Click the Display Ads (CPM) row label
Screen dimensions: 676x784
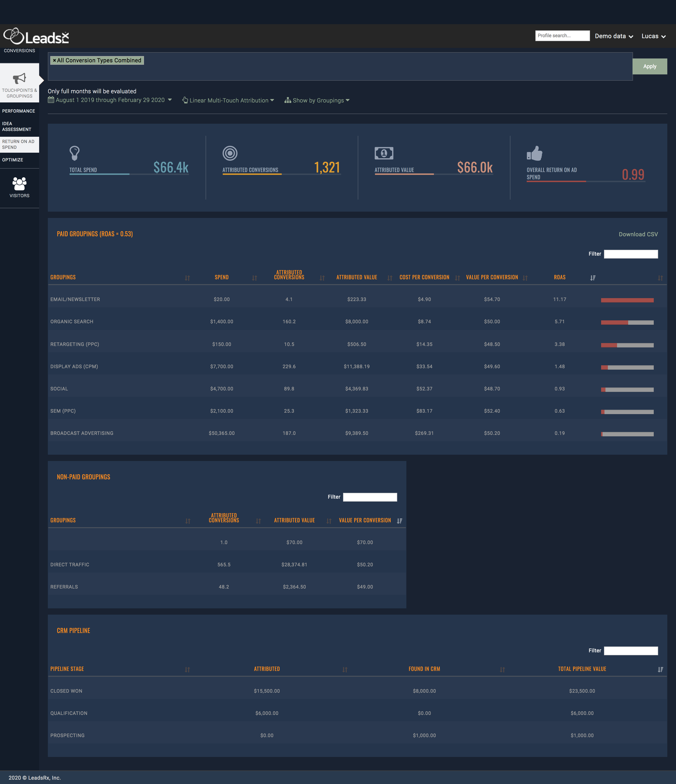click(74, 366)
